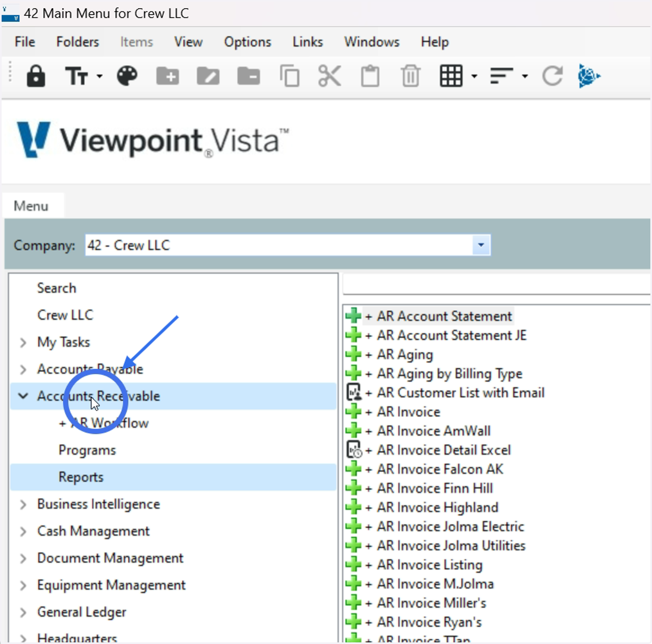Open the Links menu
652x644 pixels.
[x=308, y=42]
